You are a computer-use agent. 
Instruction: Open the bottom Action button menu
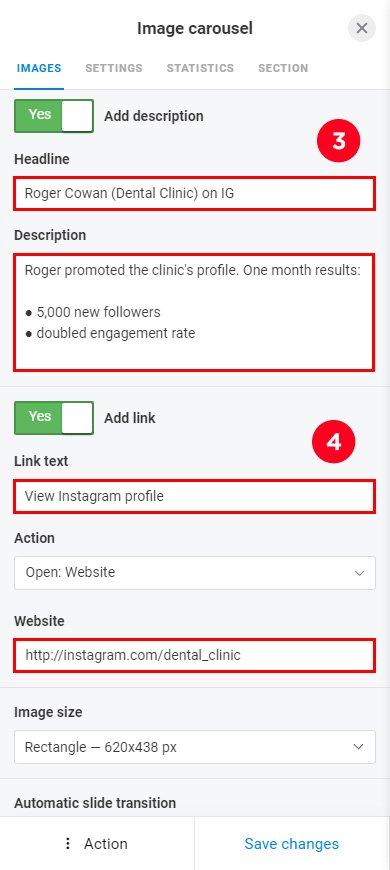pos(97,843)
